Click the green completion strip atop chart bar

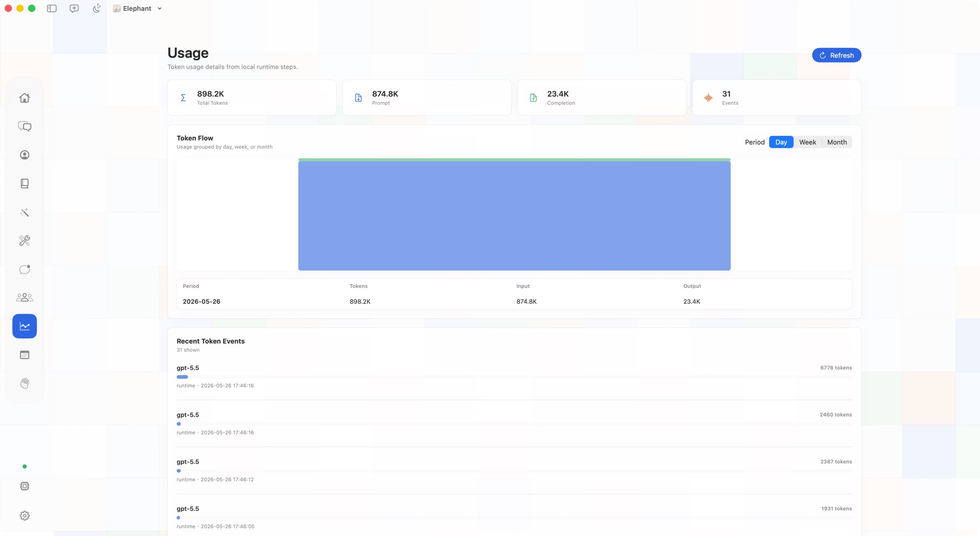pos(514,160)
